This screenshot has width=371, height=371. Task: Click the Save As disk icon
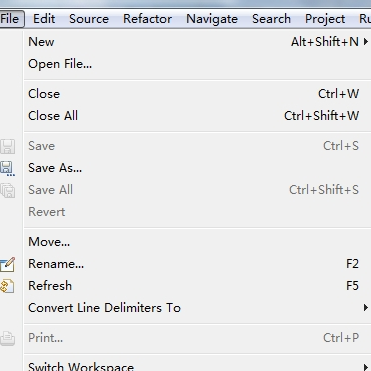[7, 168]
